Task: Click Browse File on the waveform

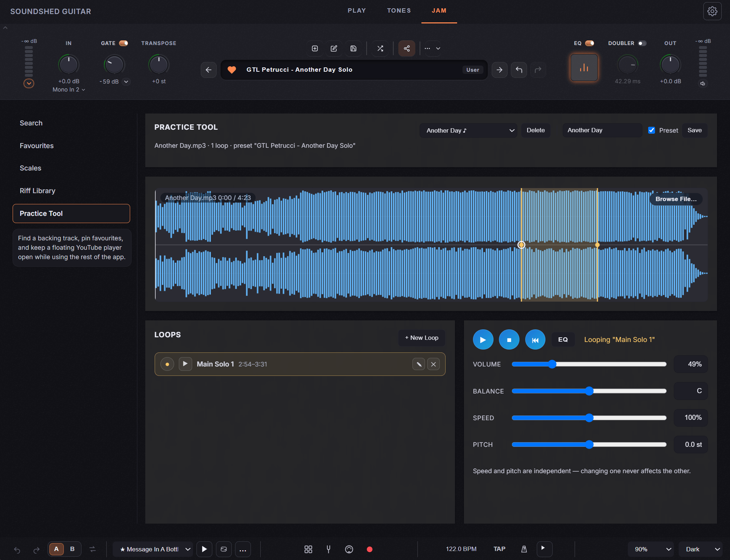Action: (x=676, y=199)
